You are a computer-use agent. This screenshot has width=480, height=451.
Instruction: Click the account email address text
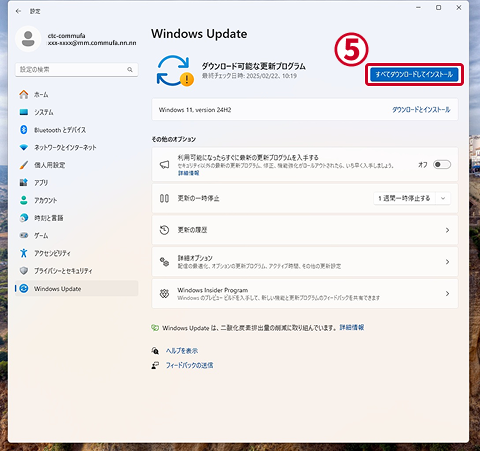[92, 43]
